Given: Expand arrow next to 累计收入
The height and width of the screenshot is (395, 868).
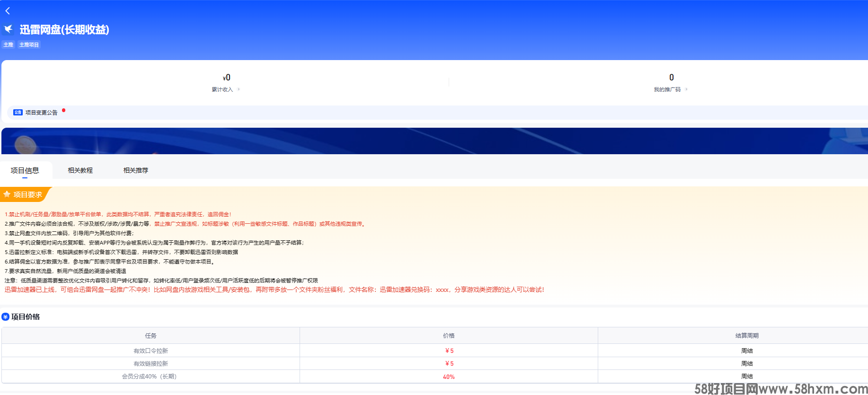Looking at the screenshot, I should pyautogui.click(x=239, y=89).
